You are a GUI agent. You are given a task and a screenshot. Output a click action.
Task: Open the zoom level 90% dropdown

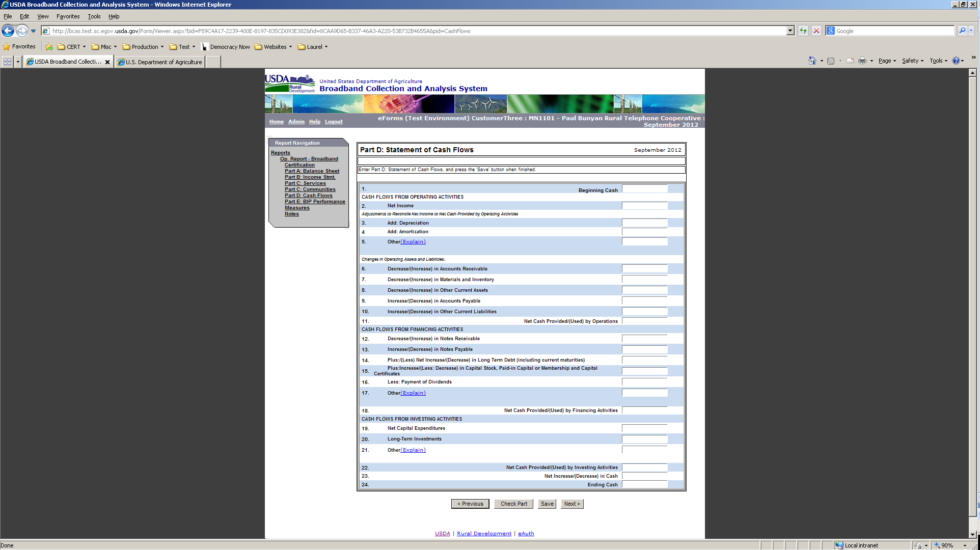click(x=965, y=545)
